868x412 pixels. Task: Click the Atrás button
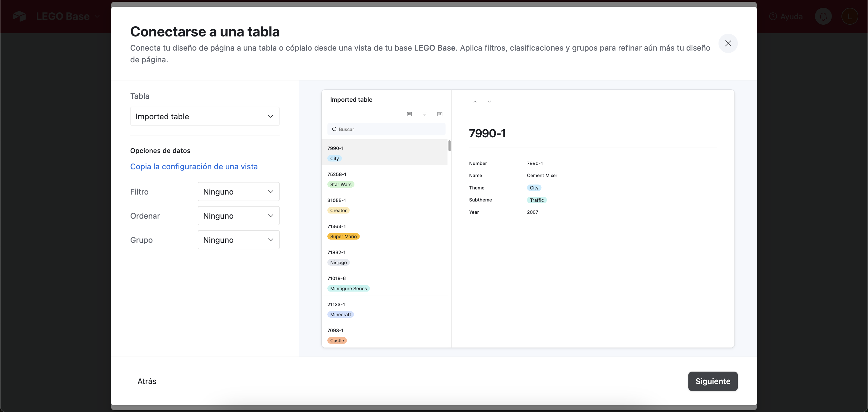[147, 381]
